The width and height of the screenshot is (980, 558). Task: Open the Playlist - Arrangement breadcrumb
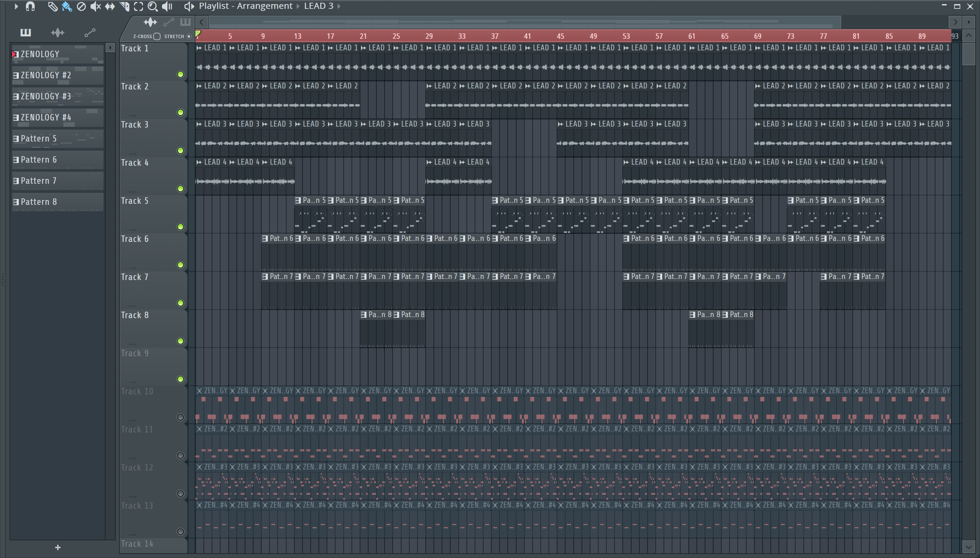[x=246, y=6]
